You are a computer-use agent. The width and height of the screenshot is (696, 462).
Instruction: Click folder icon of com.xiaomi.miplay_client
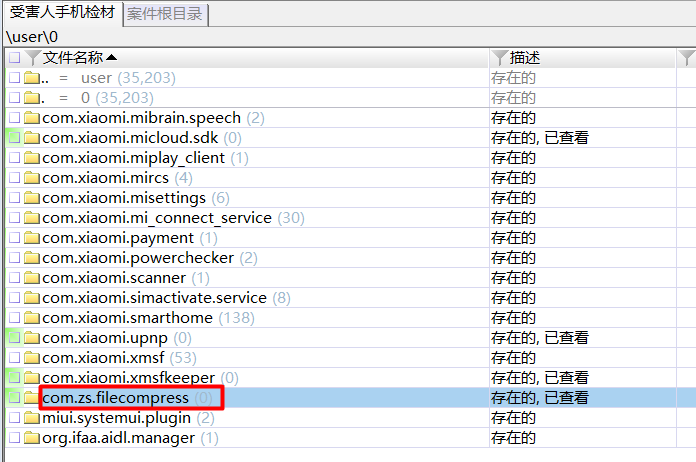point(32,158)
